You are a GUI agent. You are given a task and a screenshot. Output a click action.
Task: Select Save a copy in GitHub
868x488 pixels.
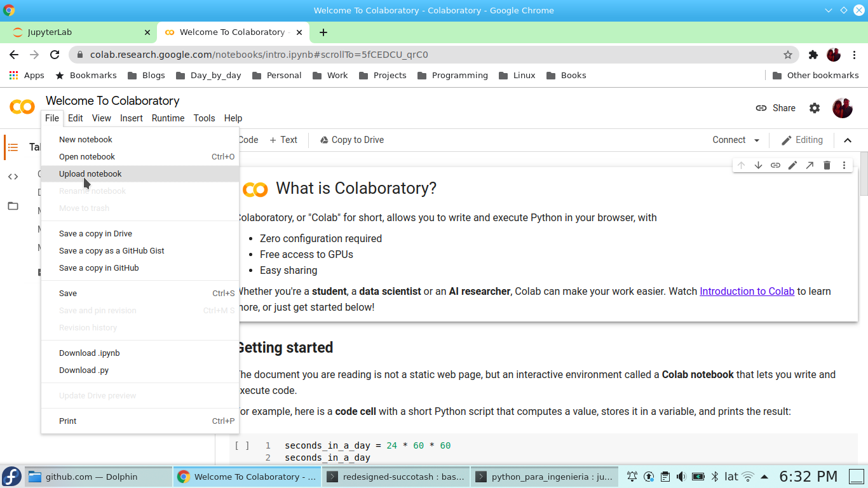(140, 268)
